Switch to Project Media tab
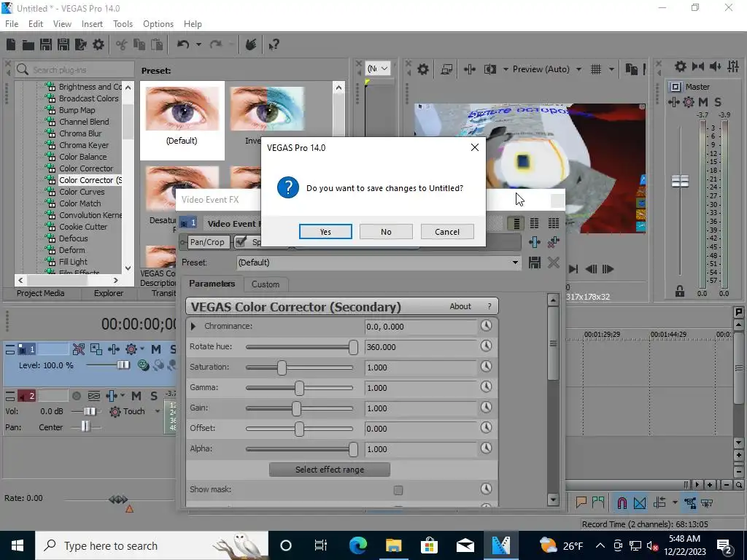This screenshot has height=560, width=747. coord(41,293)
